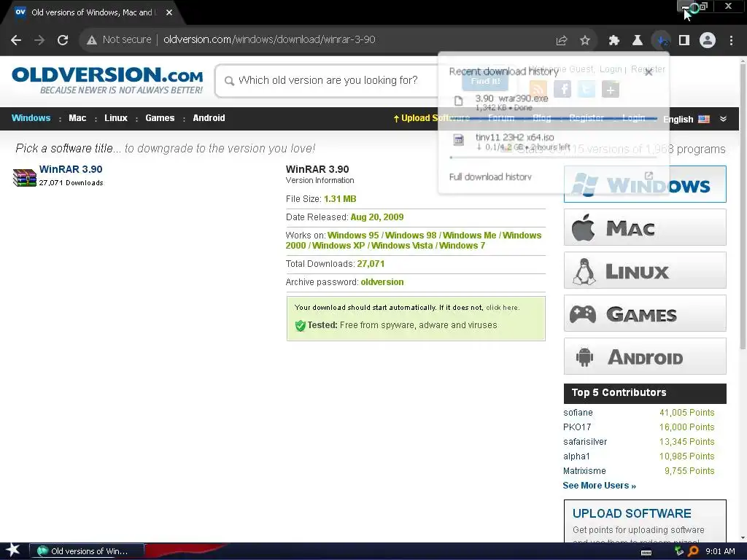Click here to start download manually
Viewport: 747px width, 560px height.
(502, 308)
